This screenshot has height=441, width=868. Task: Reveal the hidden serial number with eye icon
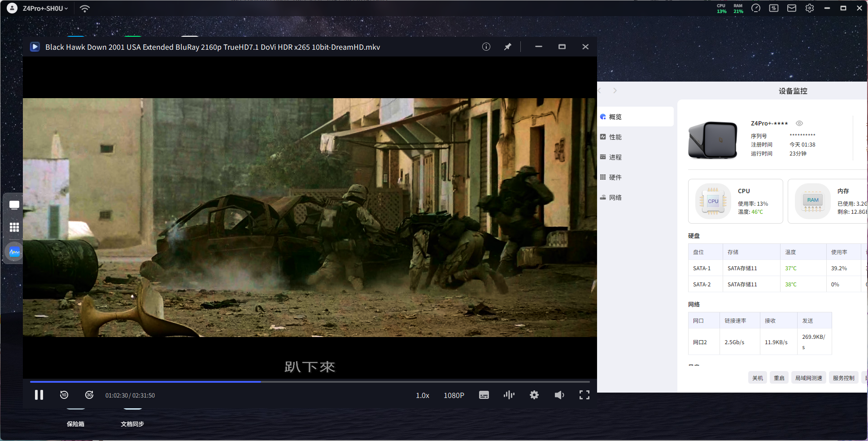coord(799,123)
